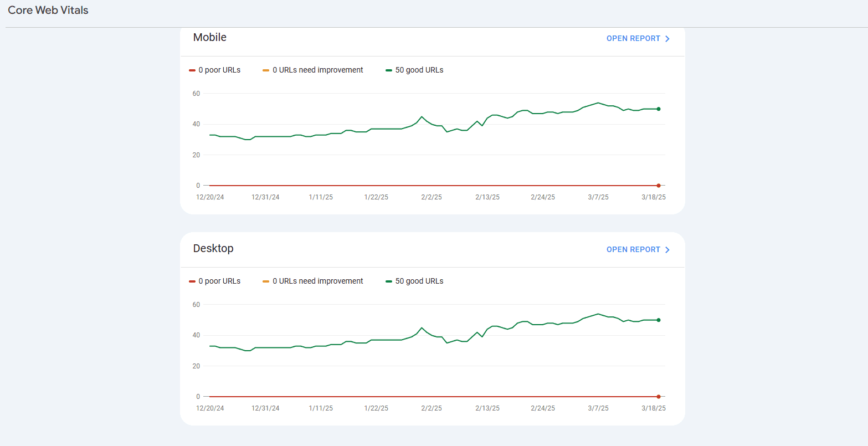The height and width of the screenshot is (446, 868).
Task: Click the green good URLs legend marker under Desktop
Action: point(388,281)
